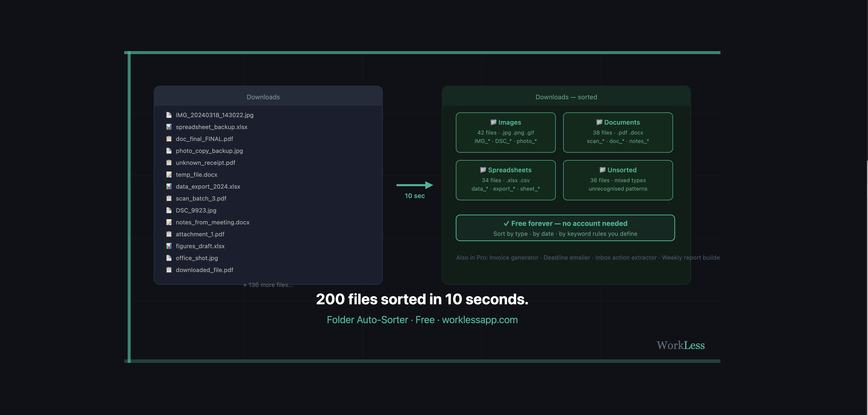The width and height of the screenshot is (868, 415).
Task: Click the "scan_* · doc_* · notes_*" pattern line
Action: pyautogui.click(x=618, y=141)
